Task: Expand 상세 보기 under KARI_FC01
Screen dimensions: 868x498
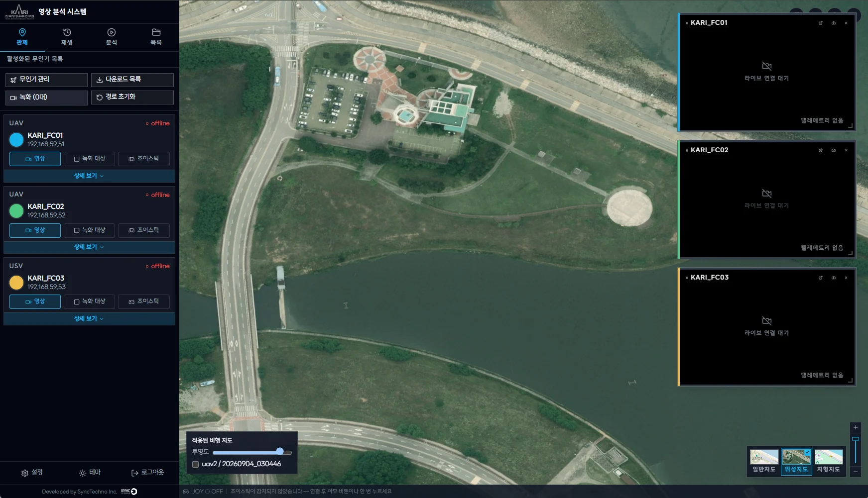Action: pyautogui.click(x=89, y=176)
